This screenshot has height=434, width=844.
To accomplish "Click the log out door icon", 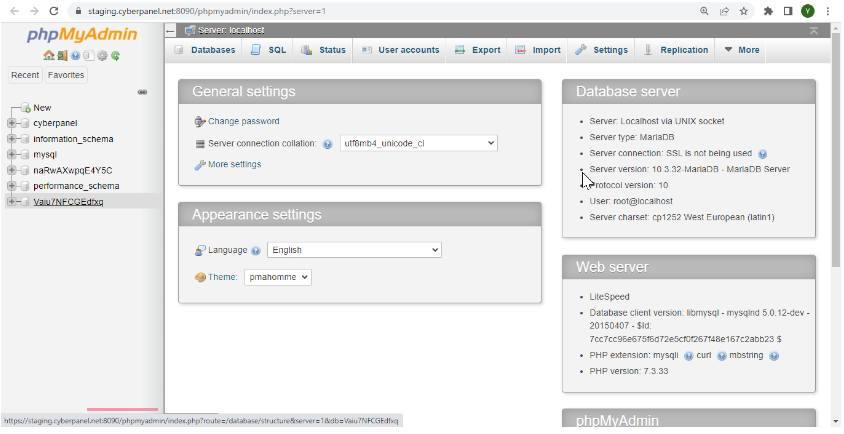I will (62, 55).
